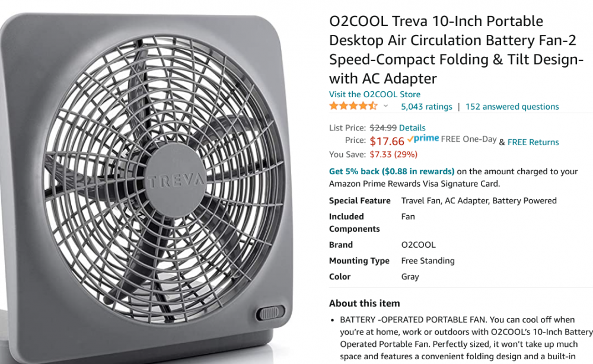Visit the O2COOL Store link
Screen dimensions: 593x364
click(375, 94)
